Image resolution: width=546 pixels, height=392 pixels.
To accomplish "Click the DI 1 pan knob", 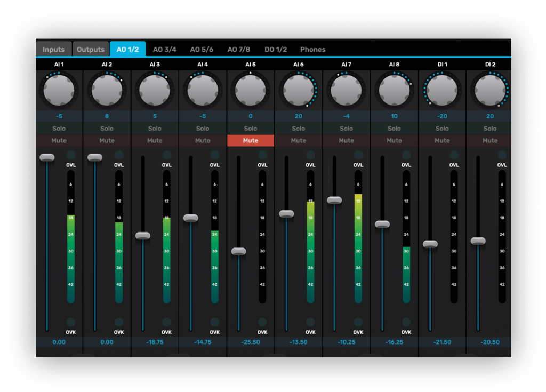I will [442, 90].
